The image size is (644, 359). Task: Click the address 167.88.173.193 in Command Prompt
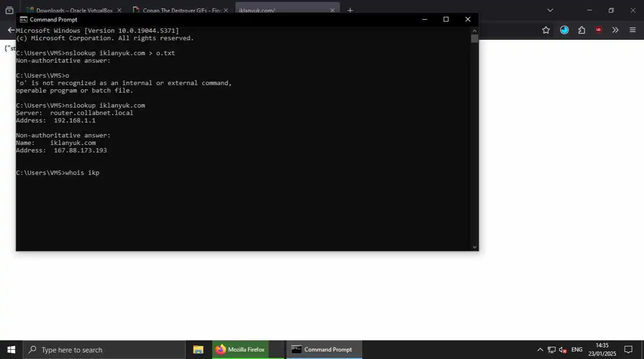click(80, 151)
